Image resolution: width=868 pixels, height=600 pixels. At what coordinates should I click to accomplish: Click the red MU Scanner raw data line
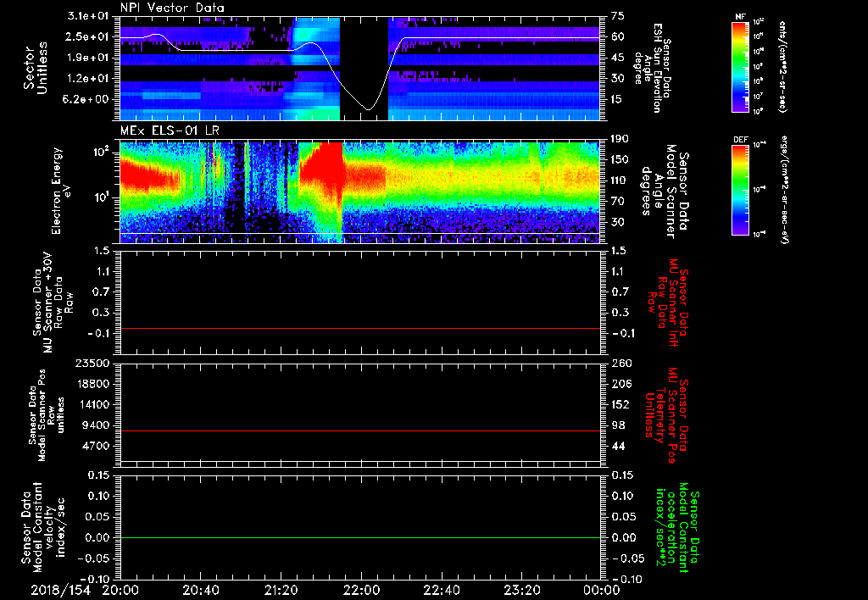pos(359,329)
